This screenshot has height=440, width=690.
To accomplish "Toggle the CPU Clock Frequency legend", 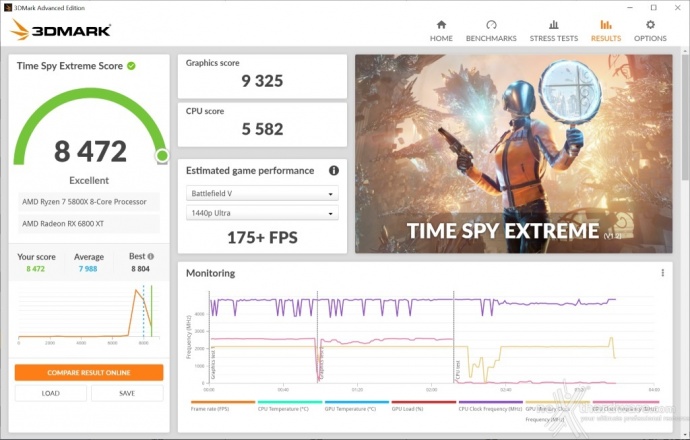I will pyautogui.click(x=490, y=406).
